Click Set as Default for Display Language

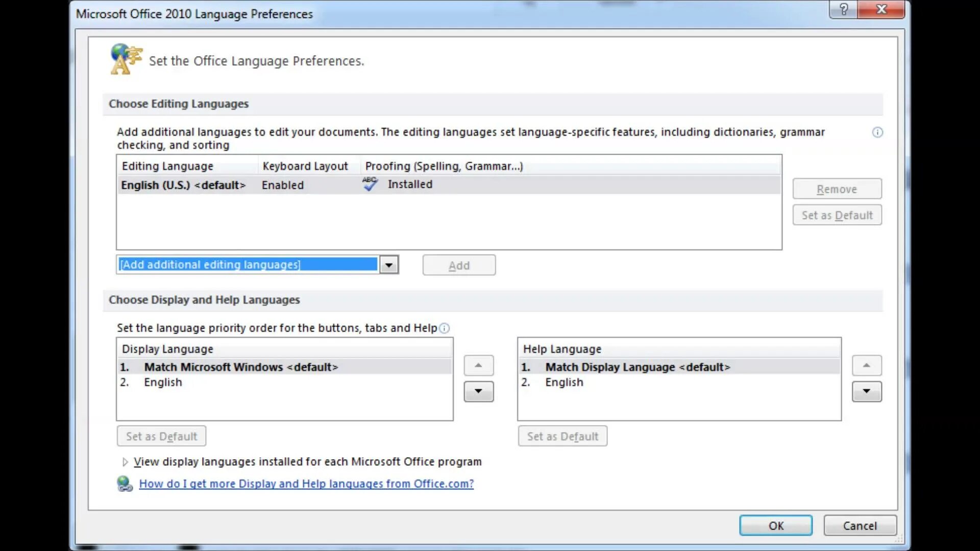click(161, 436)
